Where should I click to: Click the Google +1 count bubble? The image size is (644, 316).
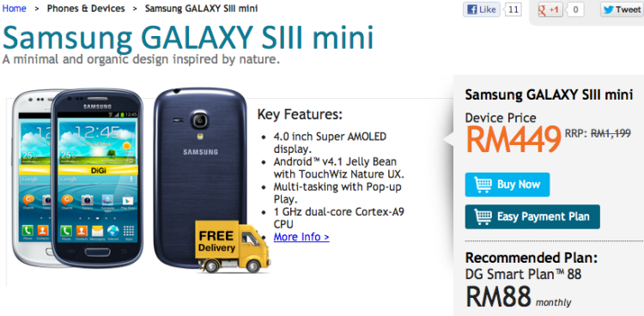tap(574, 9)
